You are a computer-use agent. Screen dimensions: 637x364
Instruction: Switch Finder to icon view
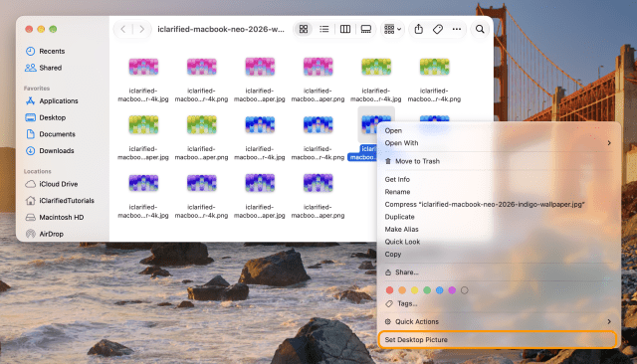[304, 29]
